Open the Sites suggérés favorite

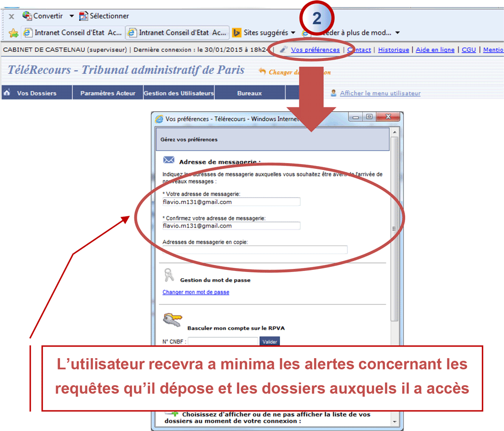click(261, 33)
